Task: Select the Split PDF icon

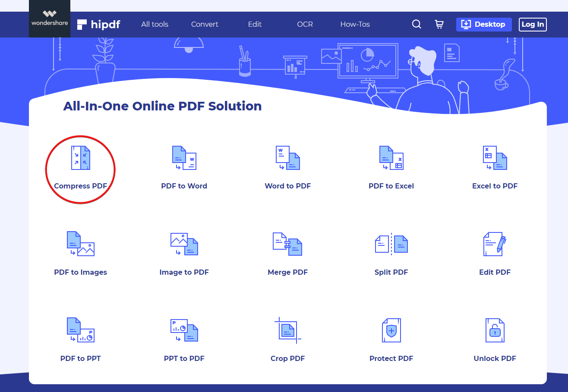Action: tap(391, 244)
